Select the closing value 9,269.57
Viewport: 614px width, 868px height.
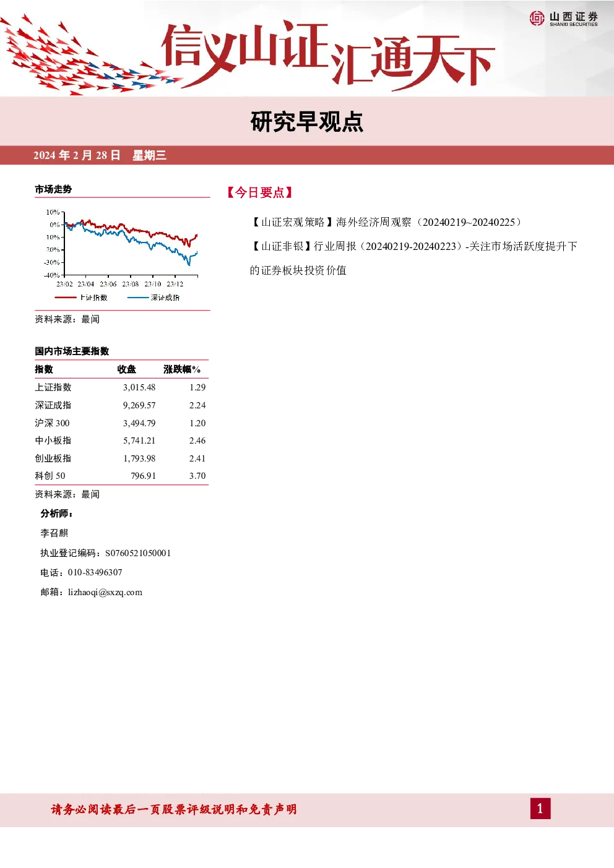point(139,405)
